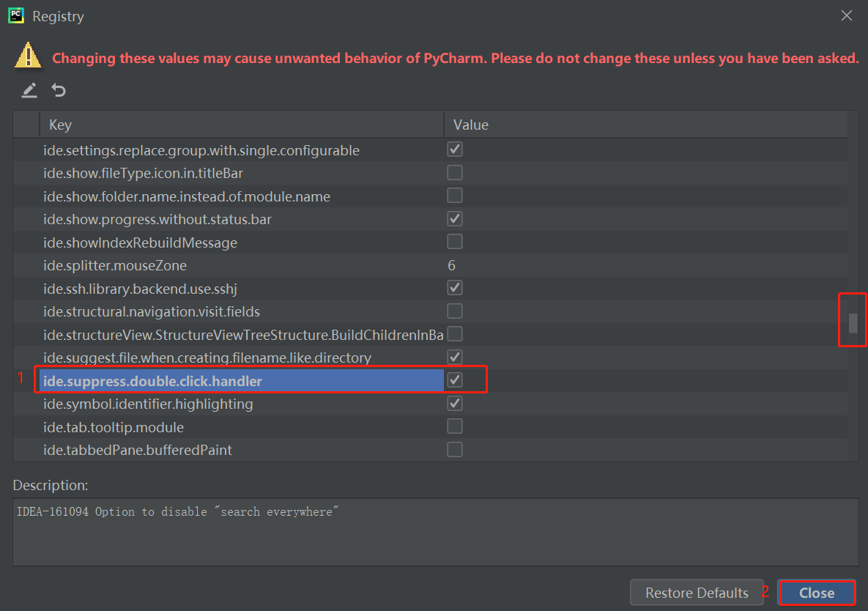The height and width of the screenshot is (611, 868).
Task: Click the vertical scrollbar thumb
Action: 853,323
